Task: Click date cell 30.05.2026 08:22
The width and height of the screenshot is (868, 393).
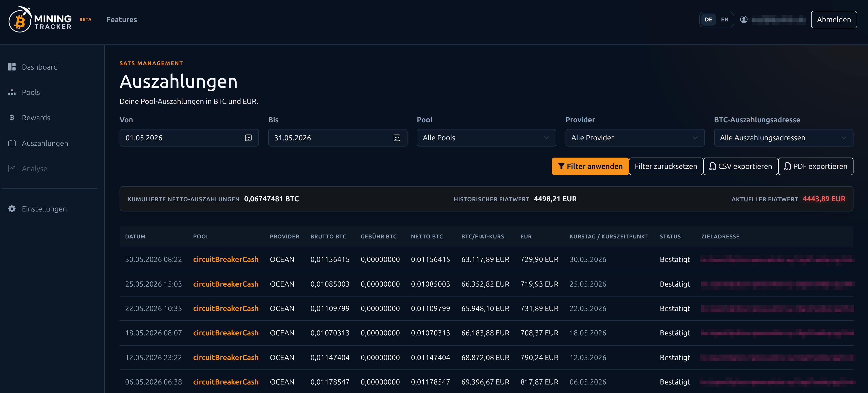Action: (153, 259)
